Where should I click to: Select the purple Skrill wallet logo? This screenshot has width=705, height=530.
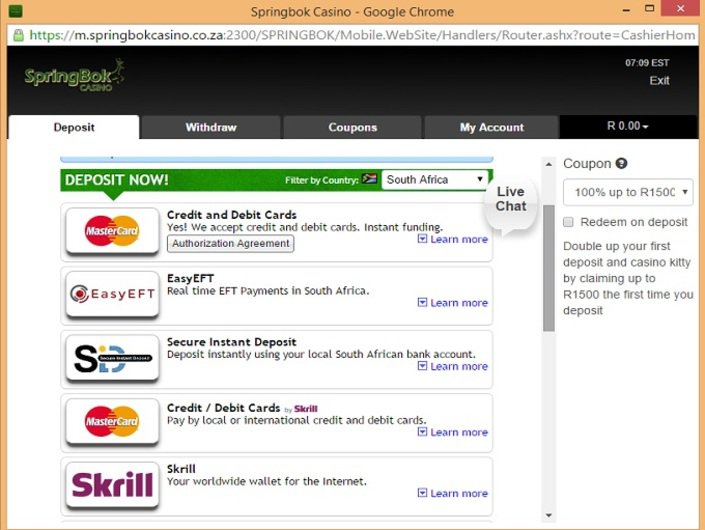click(112, 485)
